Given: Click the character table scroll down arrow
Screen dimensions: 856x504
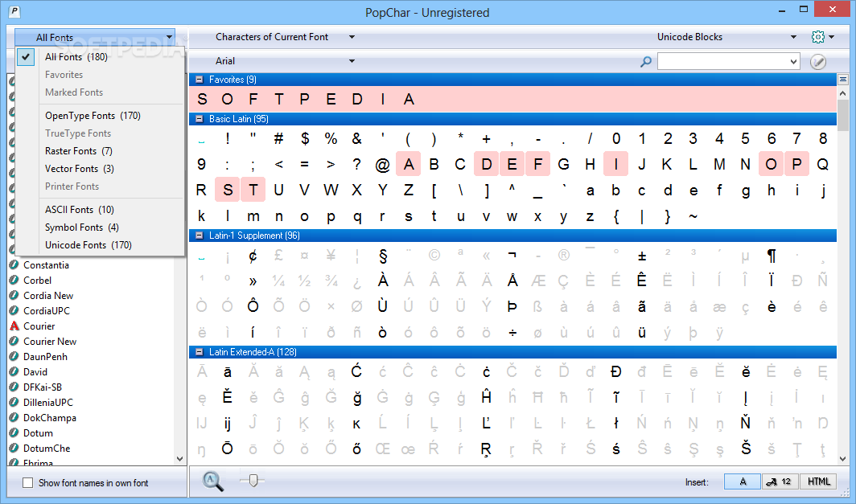Looking at the screenshot, I should (x=843, y=459).
